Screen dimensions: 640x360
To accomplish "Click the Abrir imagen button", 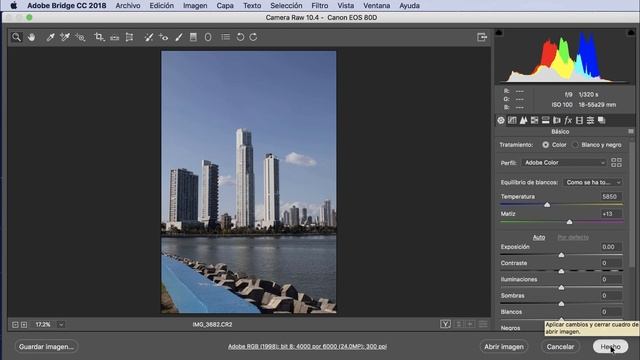I will coord(504,347).
